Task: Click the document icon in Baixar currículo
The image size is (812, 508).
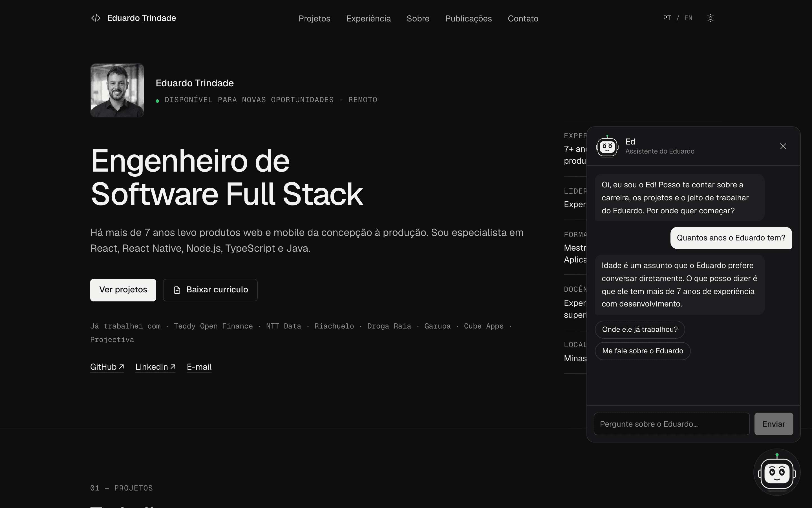Action: pyautogui.click(x=177, y=290)
